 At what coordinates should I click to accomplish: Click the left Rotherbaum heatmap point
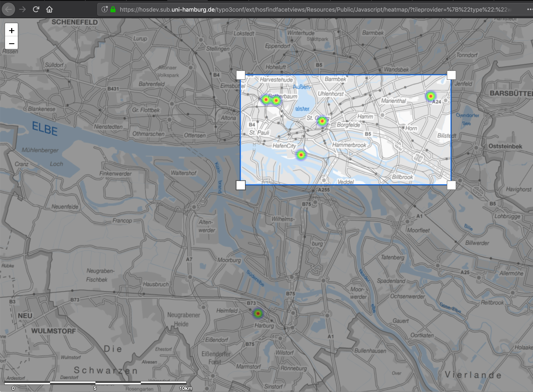tap(266, 100)
